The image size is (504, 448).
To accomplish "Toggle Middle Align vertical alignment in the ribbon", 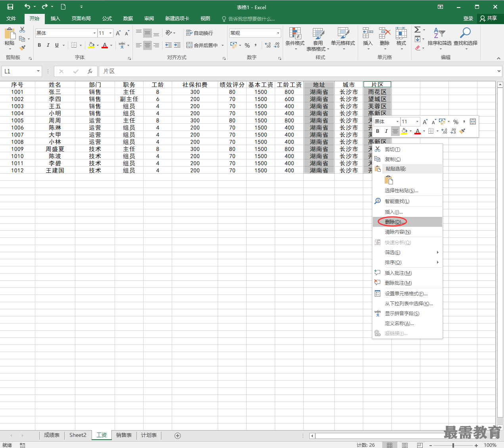I will pyautogui.click(x=148, y=33).
